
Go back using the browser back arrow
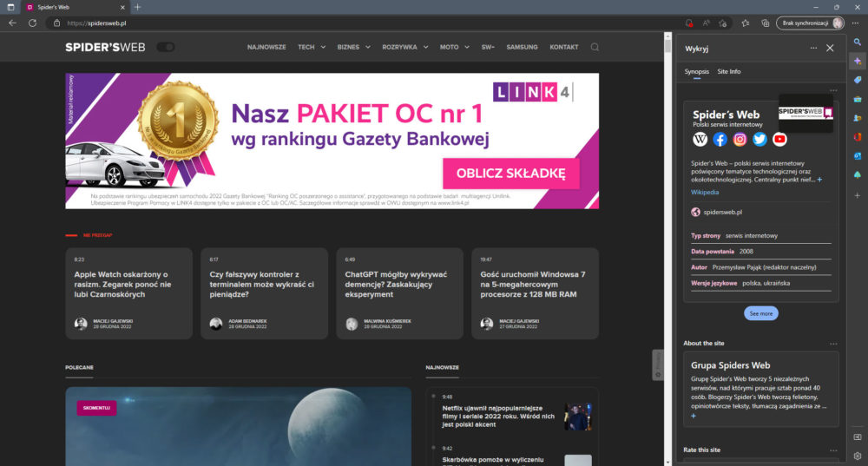coord(12,23)
